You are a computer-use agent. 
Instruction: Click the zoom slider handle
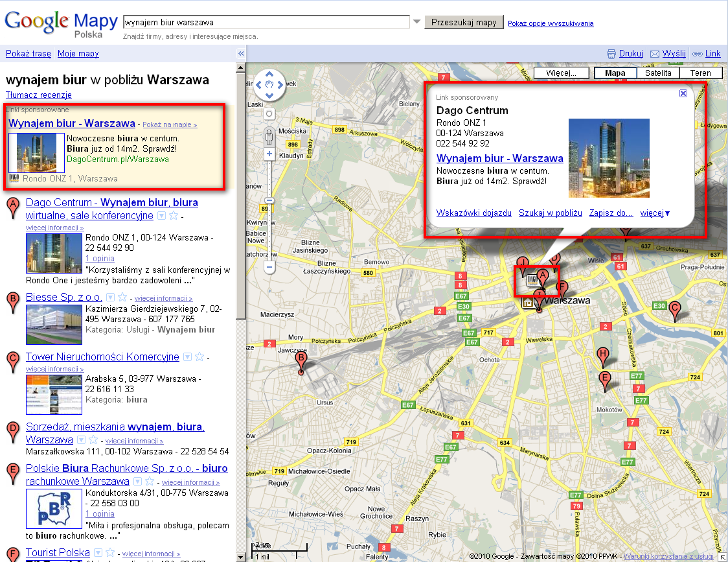coord(269,201)
